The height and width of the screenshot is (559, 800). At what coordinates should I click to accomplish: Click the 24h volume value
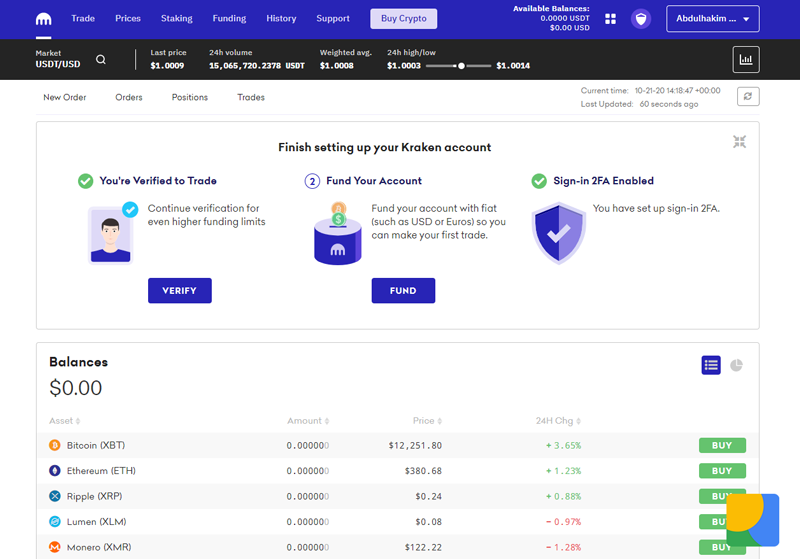[257, 66]
